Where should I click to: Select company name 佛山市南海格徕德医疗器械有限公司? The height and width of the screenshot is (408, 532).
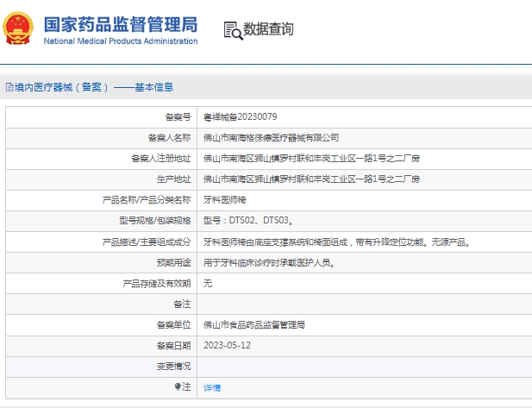(x=271, y=138)
